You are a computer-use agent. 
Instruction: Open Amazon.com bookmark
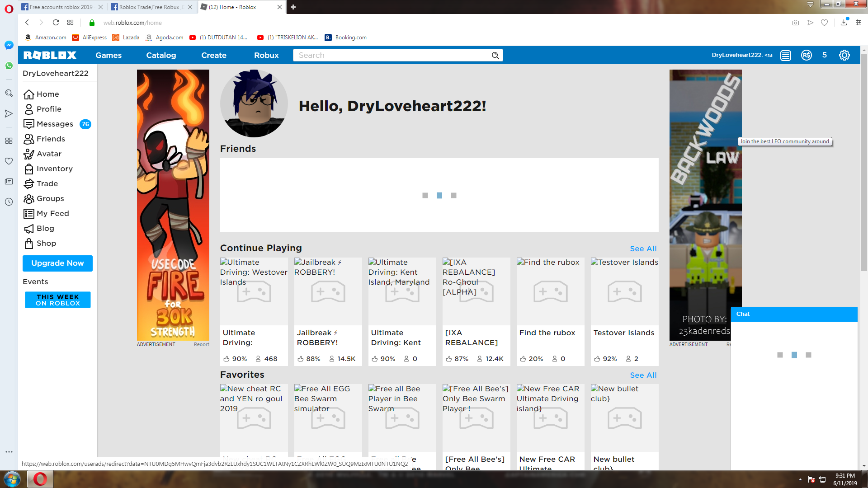(x=45, y=38)
